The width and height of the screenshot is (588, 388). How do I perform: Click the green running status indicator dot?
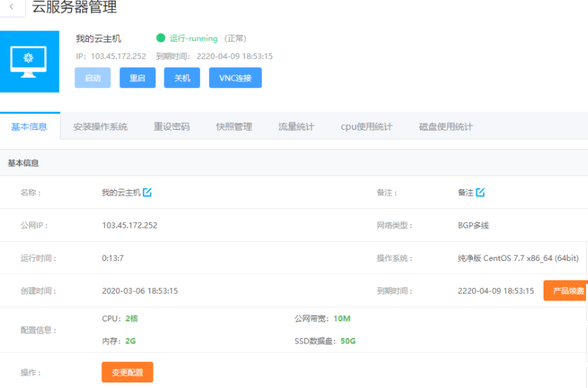point(161,38)
